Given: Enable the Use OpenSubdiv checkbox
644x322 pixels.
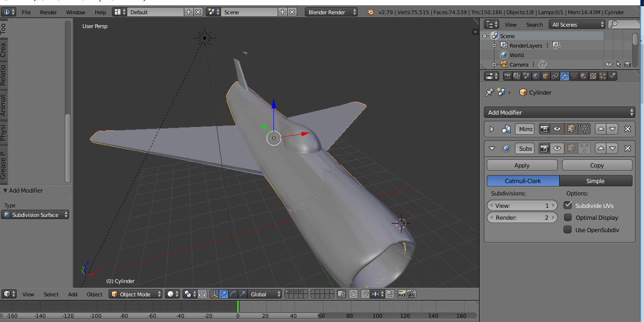Looking at the screenshot, I should (567, 230).
